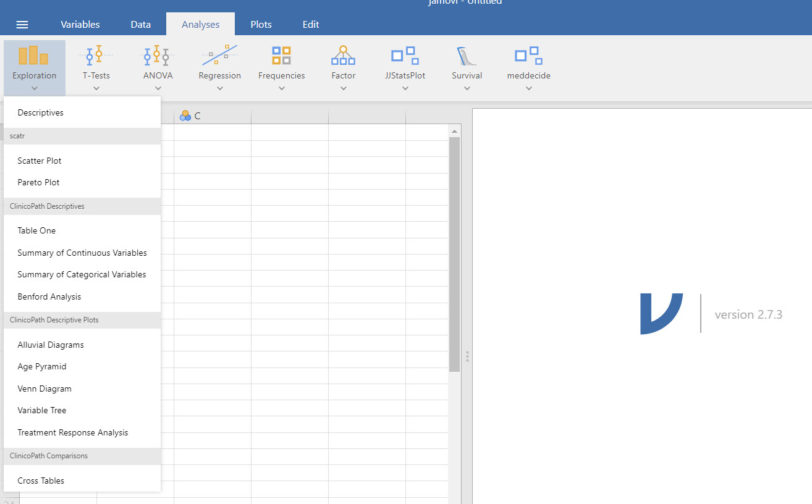Switch to the Variables tab
The image size is (812, 504).
coord(80,25)
